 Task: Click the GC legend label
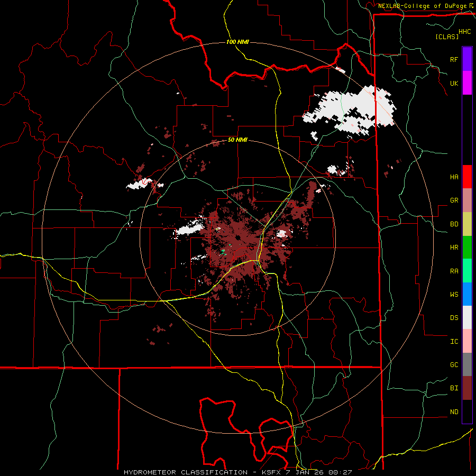point(454,365)
